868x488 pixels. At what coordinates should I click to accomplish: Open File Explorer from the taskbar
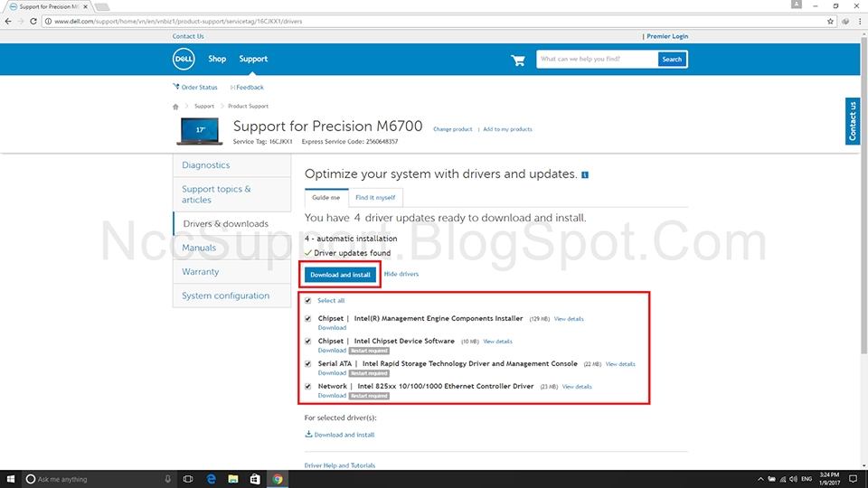233,479
